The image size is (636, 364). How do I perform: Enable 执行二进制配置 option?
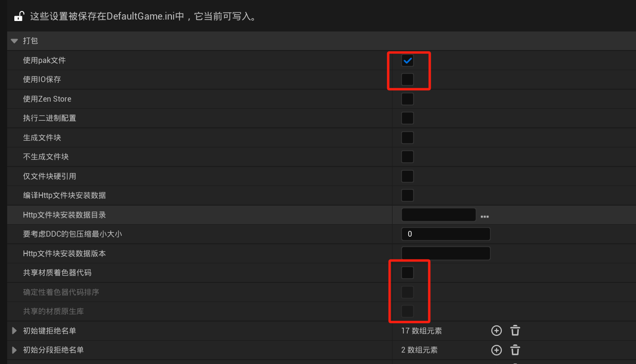(407, 118)
